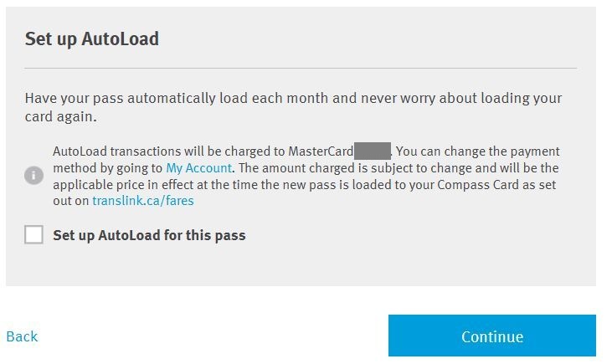Go Back to the previous step
The image size is (612, 364).
(x=22, y=336)
